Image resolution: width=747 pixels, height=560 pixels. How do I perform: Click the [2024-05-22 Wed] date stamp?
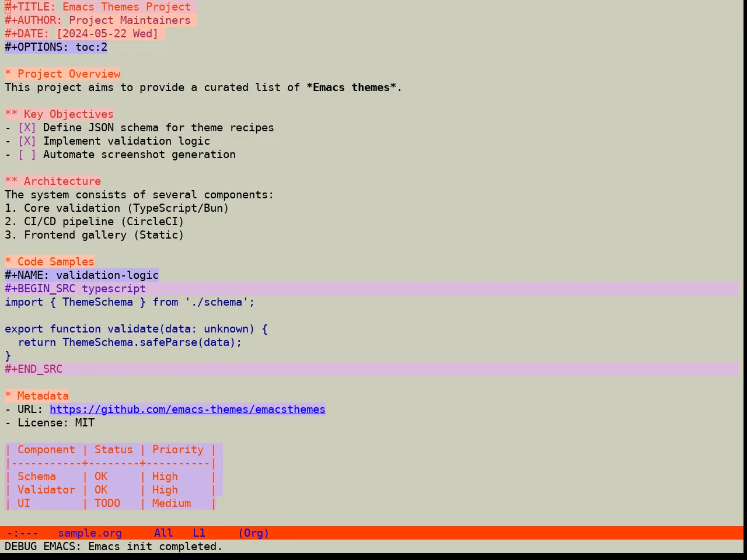[107, 34]
